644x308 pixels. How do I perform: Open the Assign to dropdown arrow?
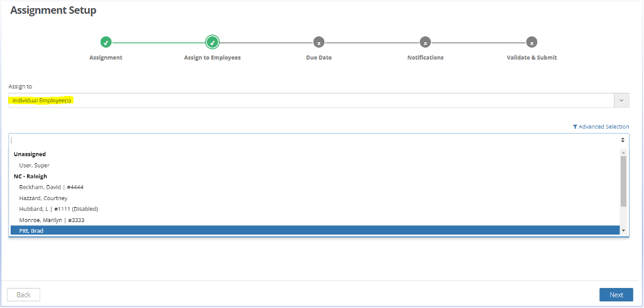621,100
